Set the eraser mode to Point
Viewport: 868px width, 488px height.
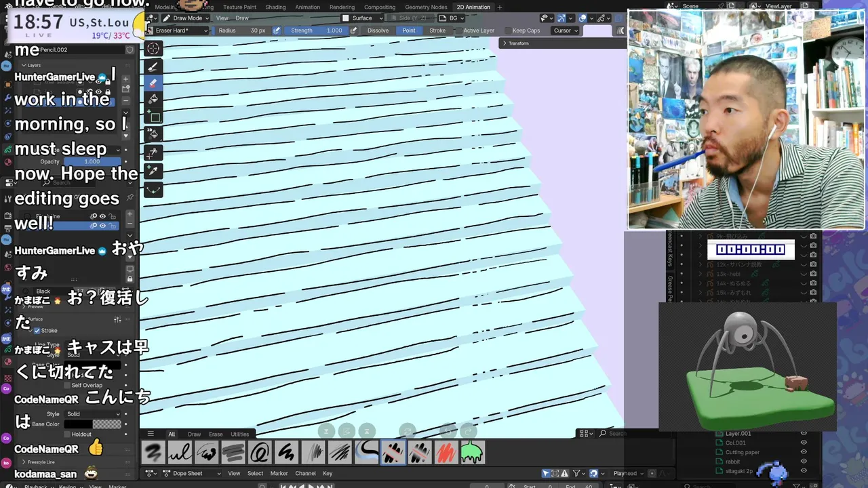tap(409, 30)
